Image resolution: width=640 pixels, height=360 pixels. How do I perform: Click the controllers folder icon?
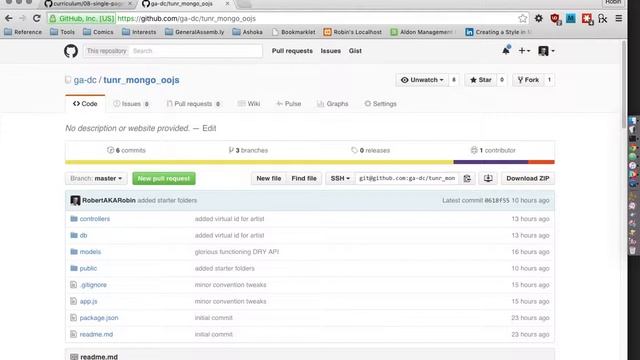tap(74, 219)
